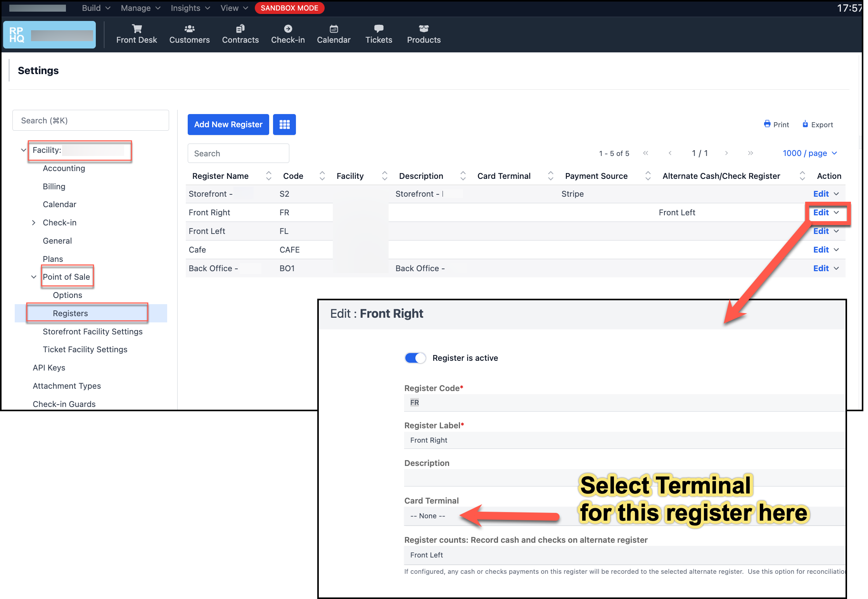This screenshot has height=599, width=868.
Task: Open the Build menu
Action: (96, 8)
